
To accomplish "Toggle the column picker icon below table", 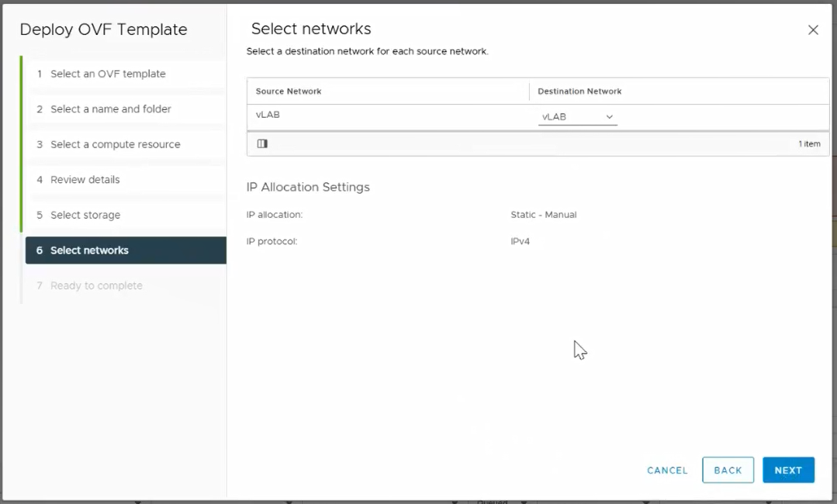I will (x=262, y=143).
